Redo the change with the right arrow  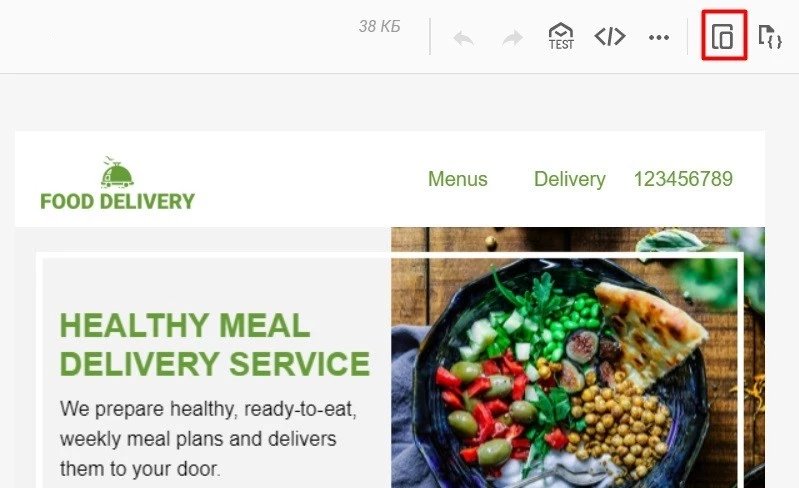click(x=513, y=38)
